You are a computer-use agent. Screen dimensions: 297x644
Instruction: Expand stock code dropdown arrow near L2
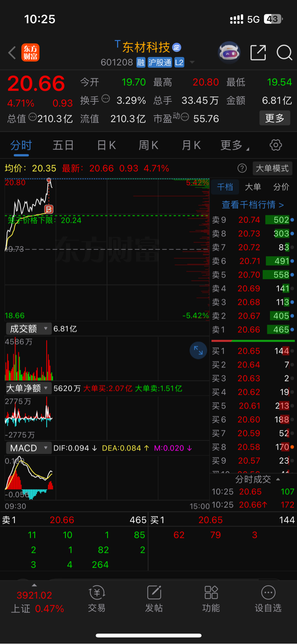pyautogui.click(x=192, y=62)
